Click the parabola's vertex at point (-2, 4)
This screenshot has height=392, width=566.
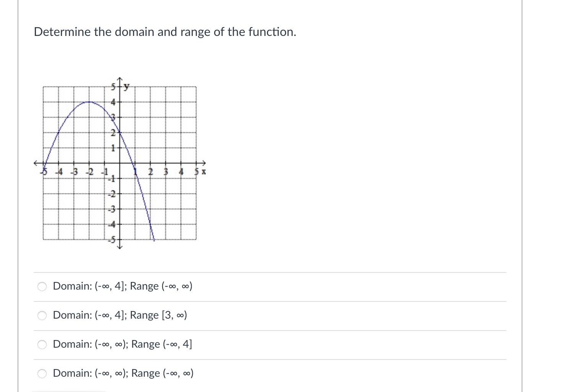89,102
